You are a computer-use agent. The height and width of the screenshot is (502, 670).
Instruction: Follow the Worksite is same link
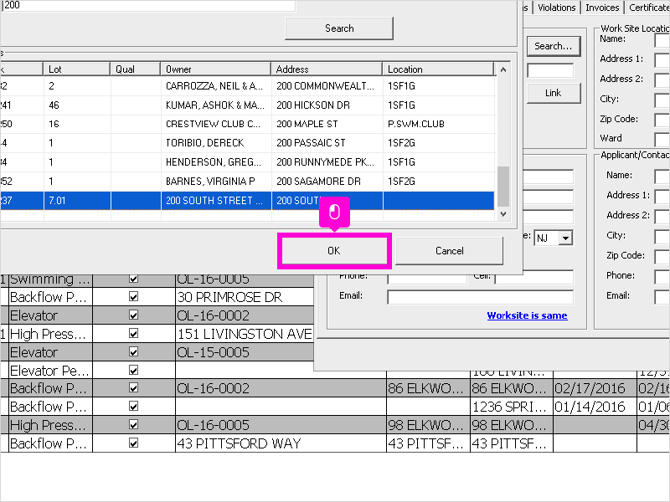(x=527, y=315)
